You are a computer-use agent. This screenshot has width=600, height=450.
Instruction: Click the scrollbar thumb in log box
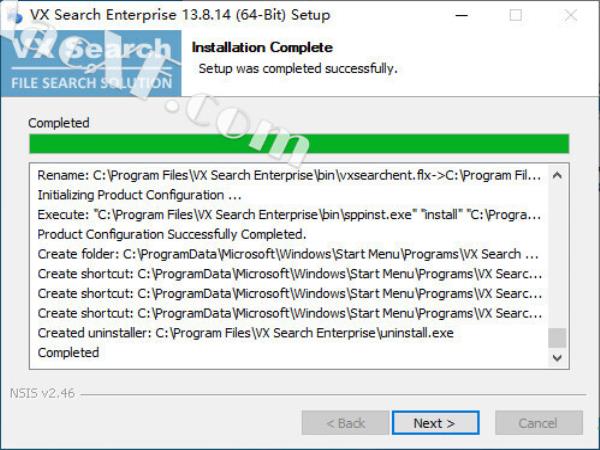(557, 338)
